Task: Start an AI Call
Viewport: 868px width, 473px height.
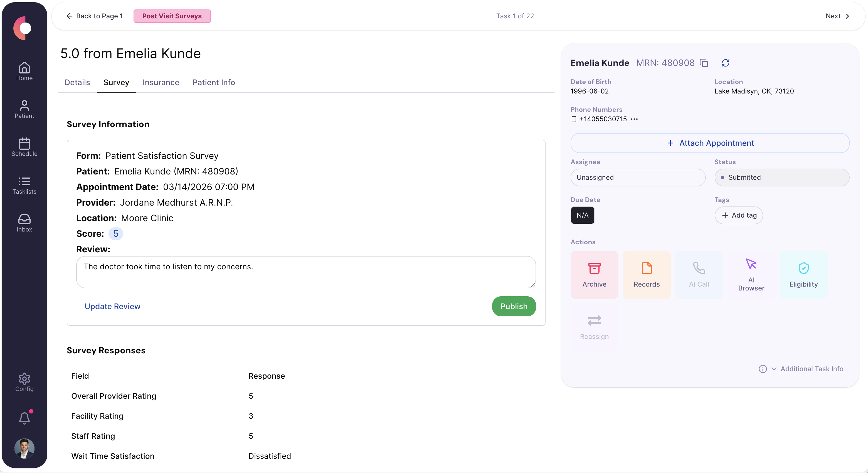Action: pos(699,275)
